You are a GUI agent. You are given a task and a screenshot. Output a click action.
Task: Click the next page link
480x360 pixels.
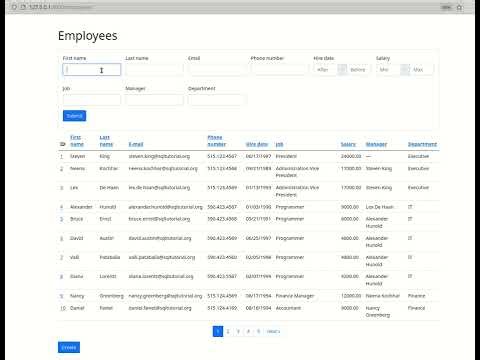point(273,331)
